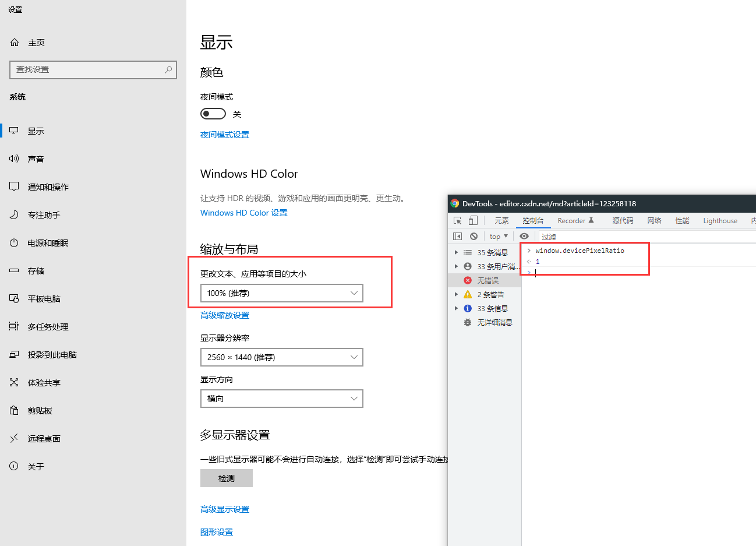The height and width of the screenshot is (546, 756).
Task: Toggle the device toolbar in DevTools
Action: coord(472,220)
